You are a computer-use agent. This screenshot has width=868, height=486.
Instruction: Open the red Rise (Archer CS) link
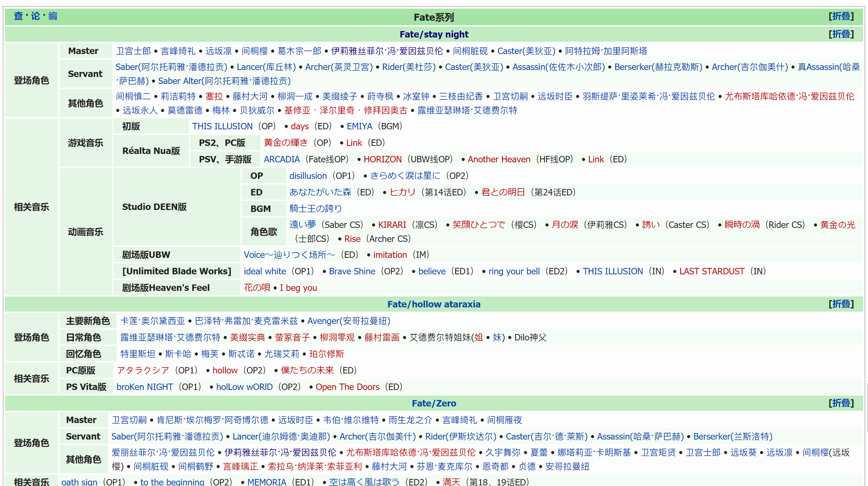point(352,239)
